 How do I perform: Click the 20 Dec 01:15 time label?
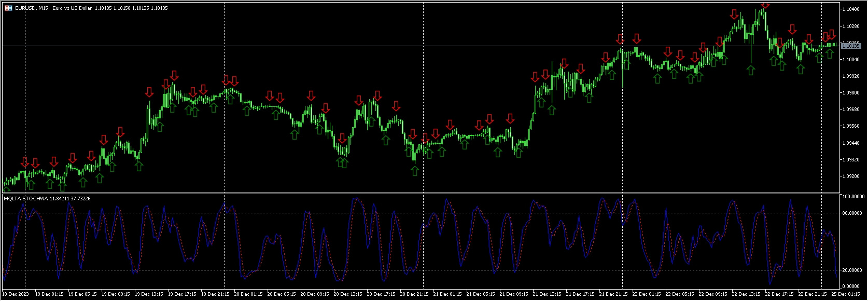coord(248,294)
